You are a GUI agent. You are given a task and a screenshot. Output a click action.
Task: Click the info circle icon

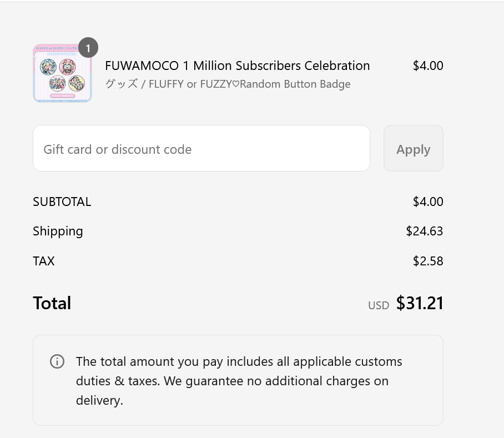coord(57,361)
